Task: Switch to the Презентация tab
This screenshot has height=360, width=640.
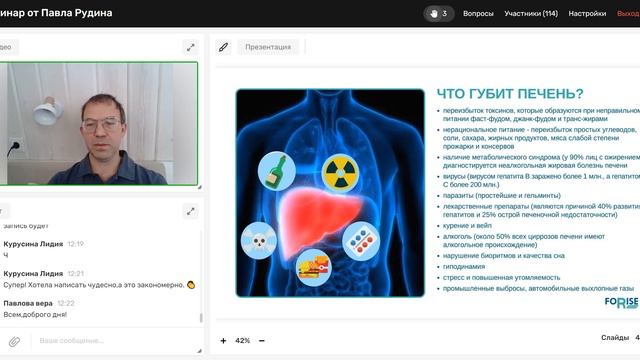Action: pyautogui.click(x=268, y=47)
